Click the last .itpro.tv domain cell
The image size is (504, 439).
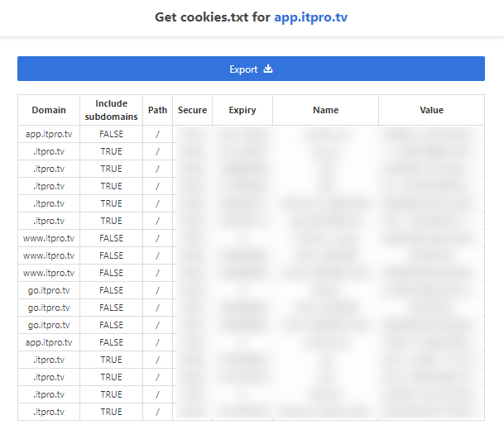tap(49, 412)
